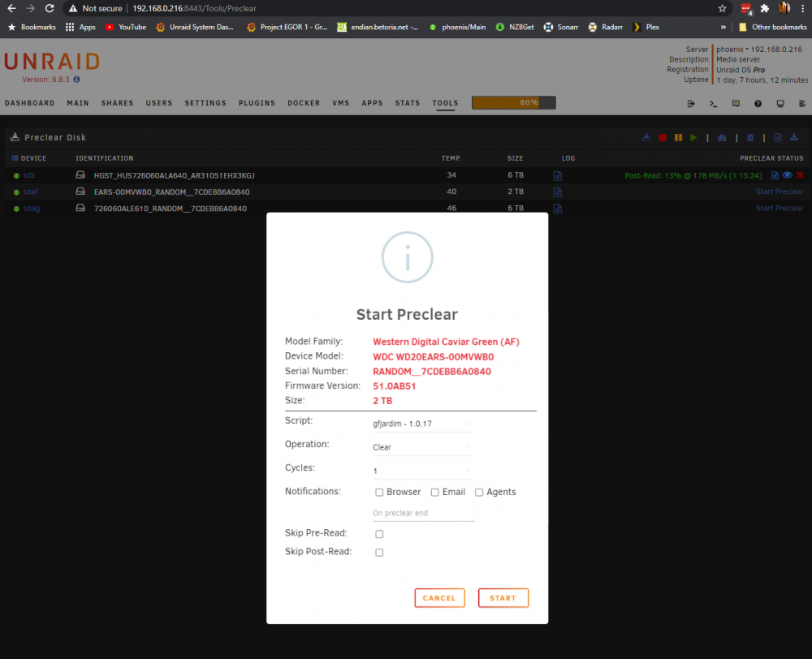Stop all preclear sessions (red square)
This screenshot has width=812, height=659.
(663, 138)
